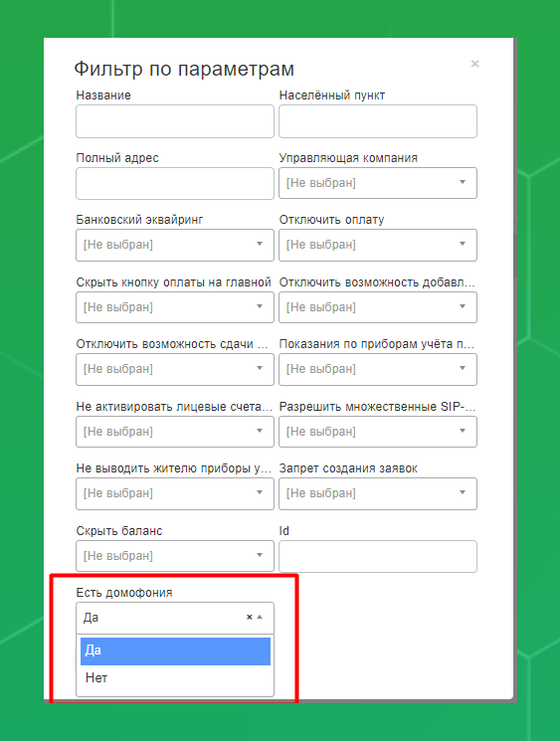Focus the Полный адрес text field
Screen dimensions: 560x741
click(x=175, y=183)
